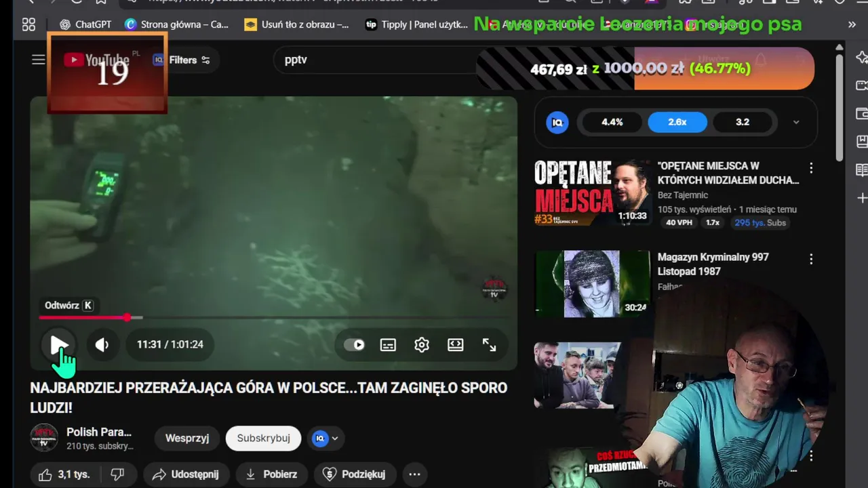Viewport: 868px width, 488px height.
Task: Click the video title Najbardziej przerażająca góra
Action: pos(269,397)
